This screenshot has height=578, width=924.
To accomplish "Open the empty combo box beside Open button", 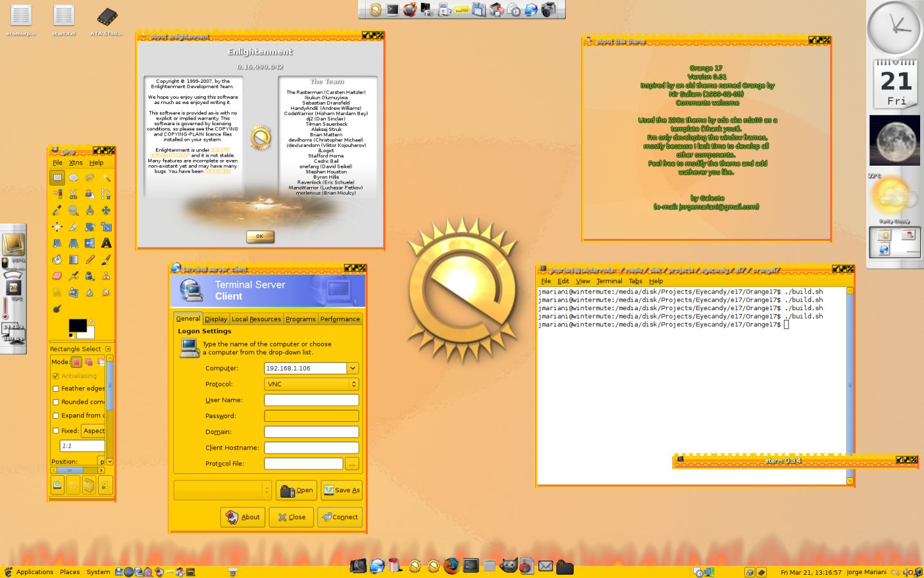I will pos(223,490).
